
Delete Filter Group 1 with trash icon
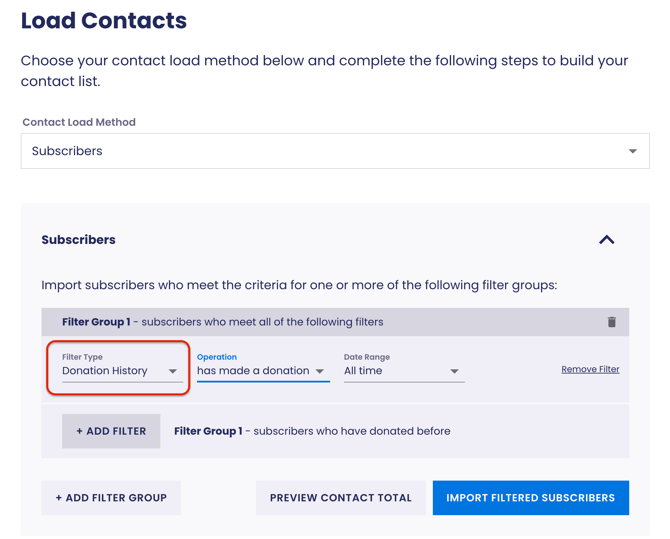point(612,322)
